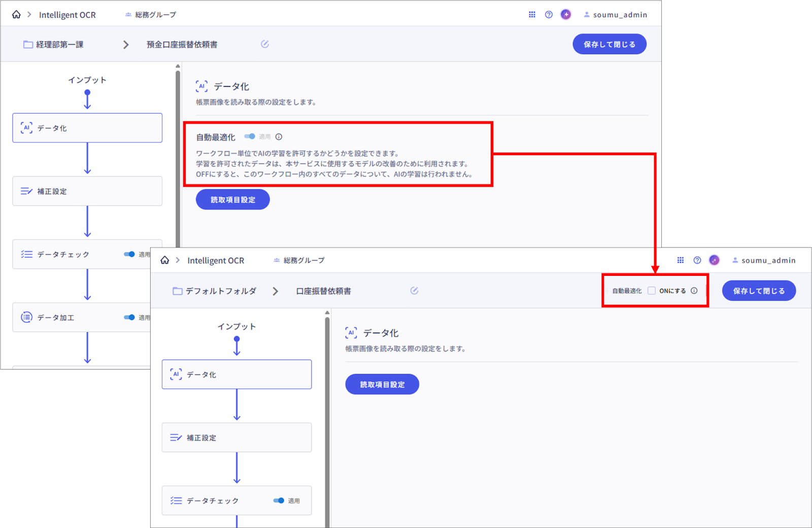The image size is (812, 528).
Task: Click the info icon beside 自動最適化 toggle
Action: tap(279, 136)
